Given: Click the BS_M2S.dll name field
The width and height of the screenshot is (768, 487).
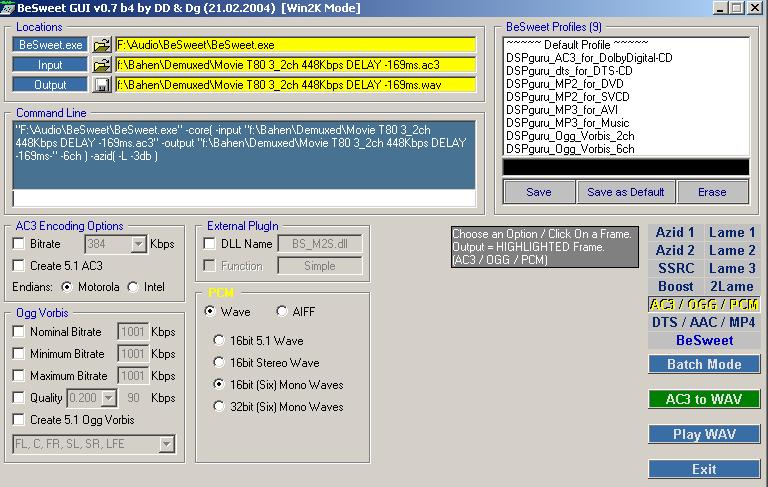Looking at the screenshot, I should (x=320, y=244).
